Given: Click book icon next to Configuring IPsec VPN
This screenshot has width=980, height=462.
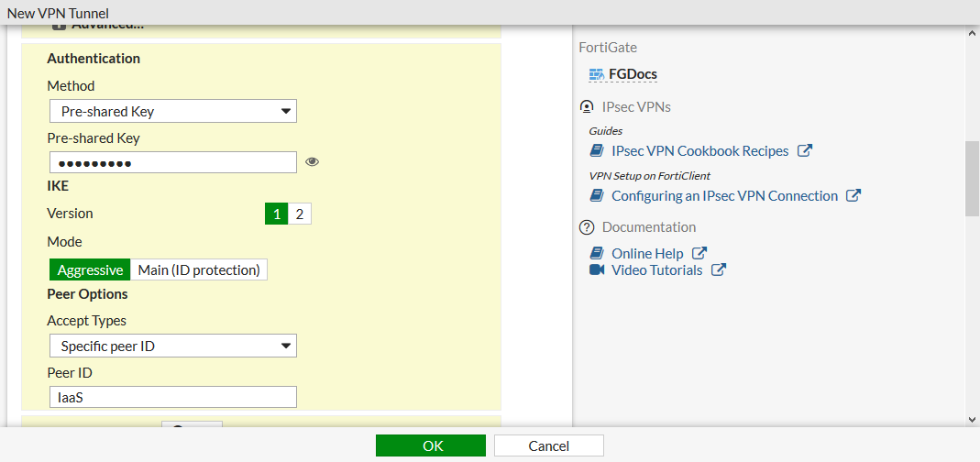Looking at the screenshot, I should [597, 195].
